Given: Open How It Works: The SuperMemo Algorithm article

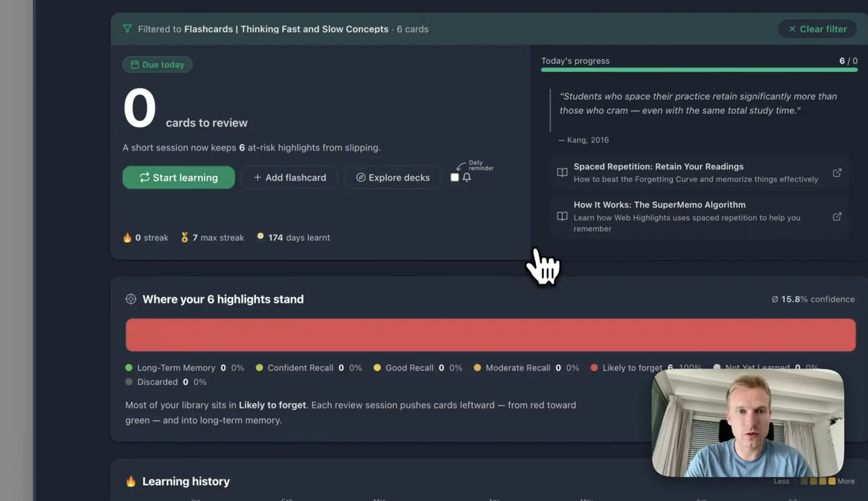Looking at the screenshot, I should point(699,216).
